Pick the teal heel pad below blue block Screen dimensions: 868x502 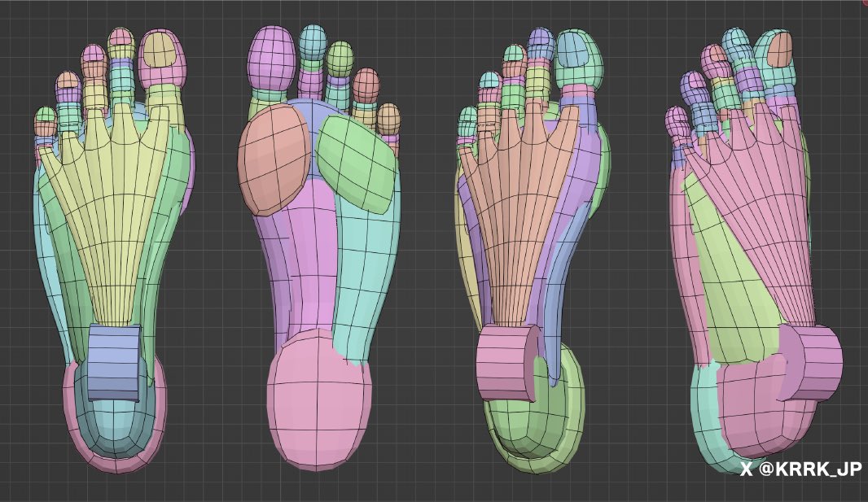pos(115,426)
